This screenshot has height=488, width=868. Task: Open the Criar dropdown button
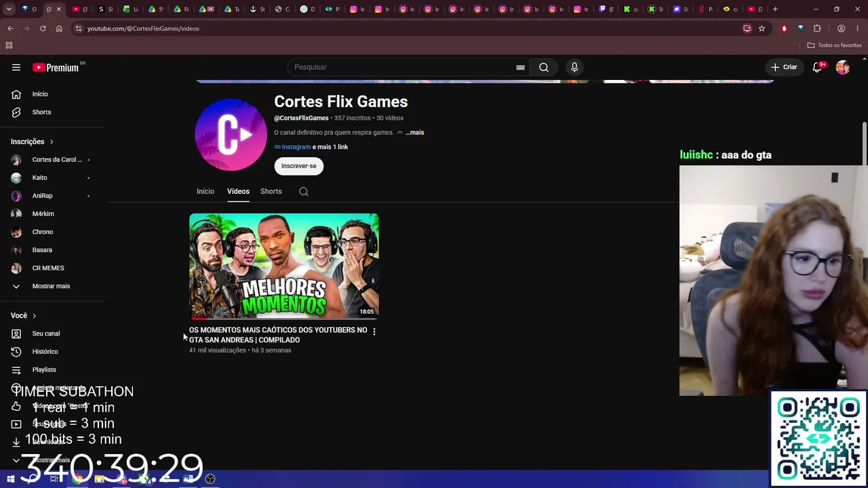coord(784,67)
